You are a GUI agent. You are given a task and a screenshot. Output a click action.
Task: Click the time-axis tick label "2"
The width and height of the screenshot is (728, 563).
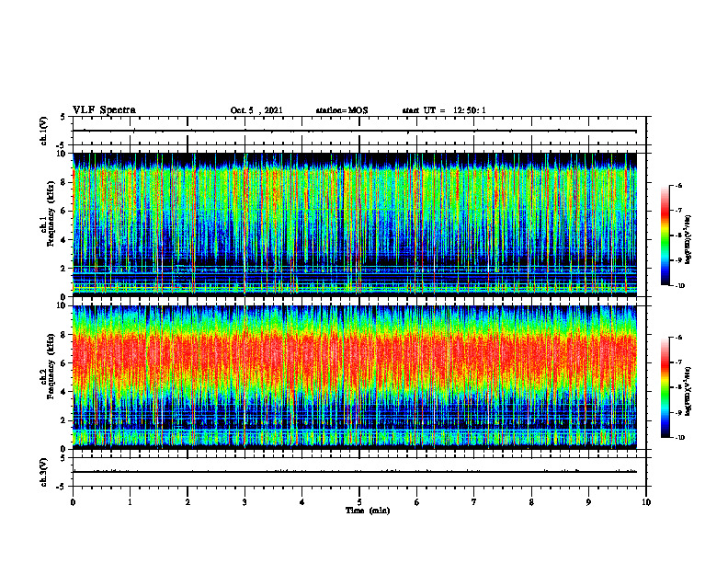point(188,502)
